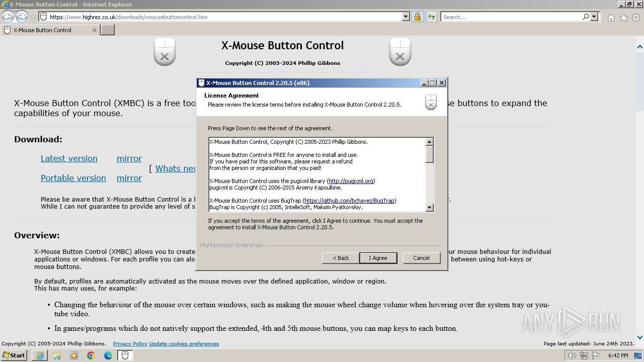
Task: Click the Back button in installer
Action: pyautogui.click(x=341, y=258)
